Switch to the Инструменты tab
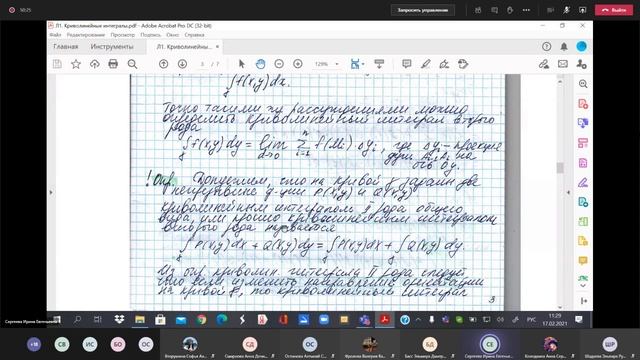640x360 pixels. (x=112, y=47)
